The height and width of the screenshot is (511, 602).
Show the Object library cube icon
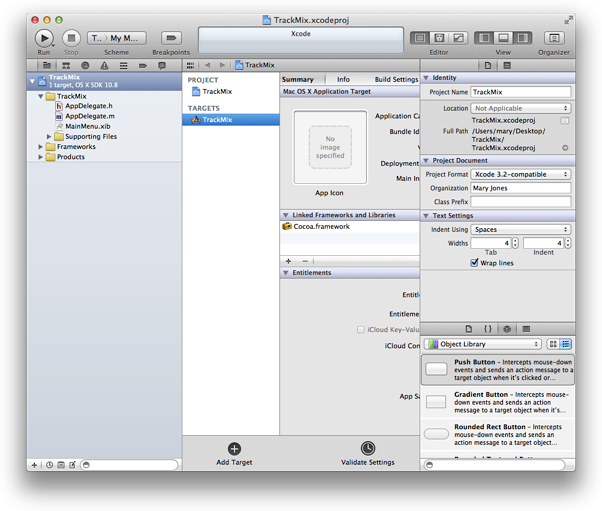click(x=507, y=329)
